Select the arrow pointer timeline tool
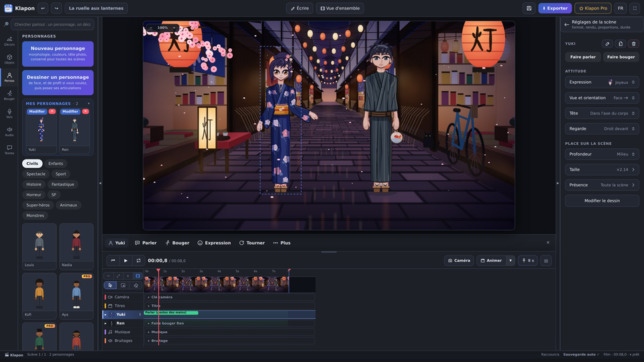This screenshot has width=644, height=362. click(110, 286)
